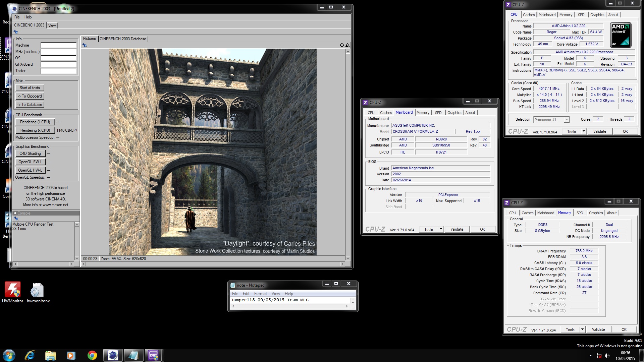
Task: Open the CINEBENCH 2003 Database tab
Action: click(123, 39)
